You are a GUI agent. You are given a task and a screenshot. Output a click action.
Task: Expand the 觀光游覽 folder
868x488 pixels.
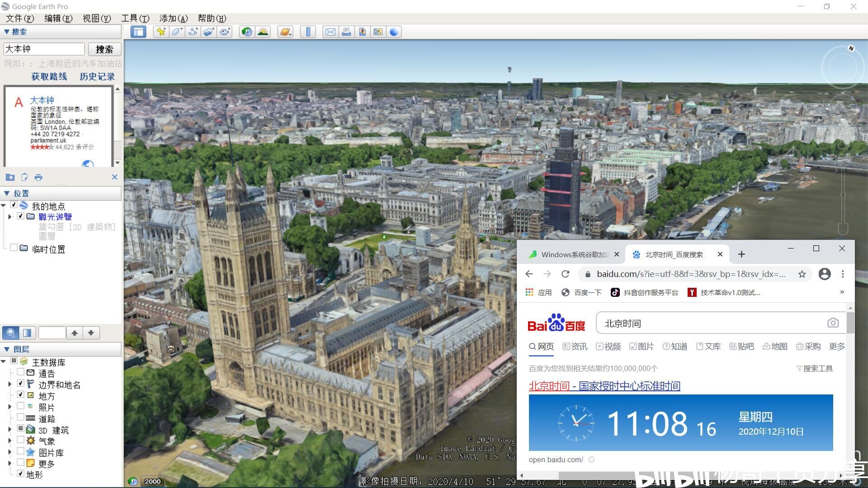tap(9, 217)
